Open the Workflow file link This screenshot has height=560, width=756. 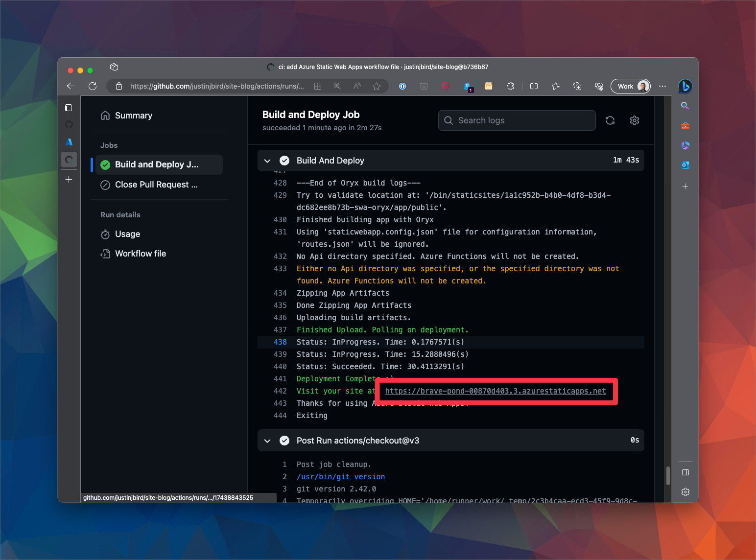140,254
